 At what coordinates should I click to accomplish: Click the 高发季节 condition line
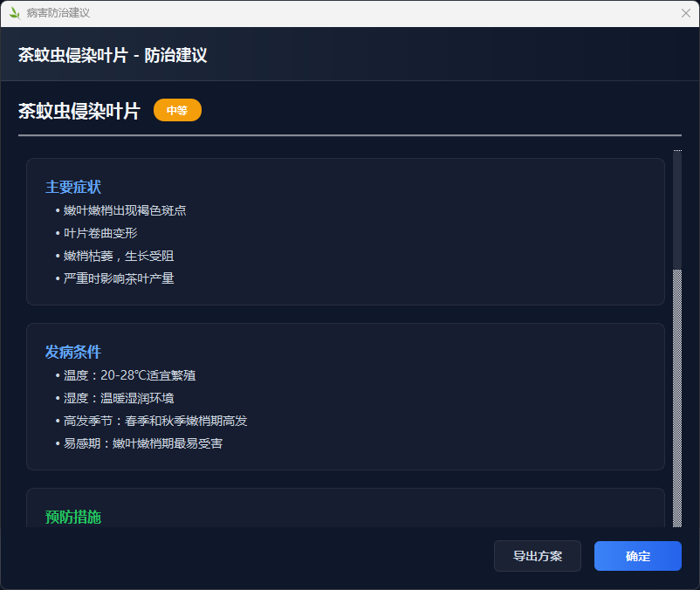click(x=154, y=421)
